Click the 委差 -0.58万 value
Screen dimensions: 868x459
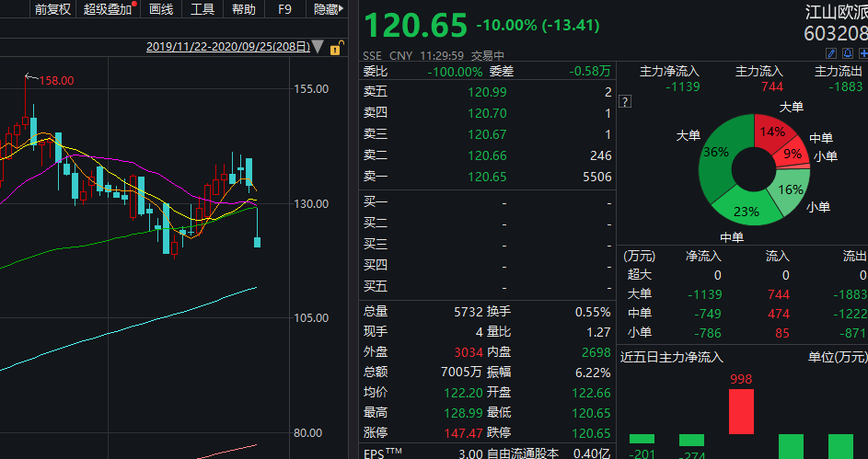pos(590,72)
